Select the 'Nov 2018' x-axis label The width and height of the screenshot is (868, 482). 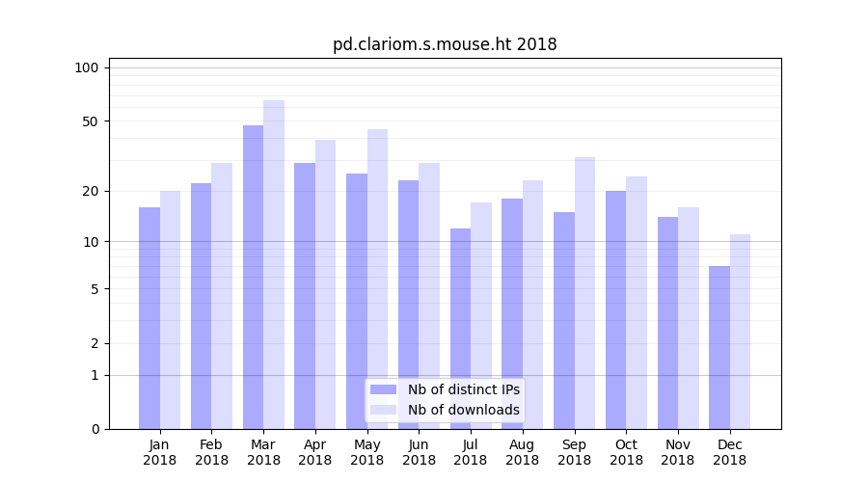pos(677,452)
